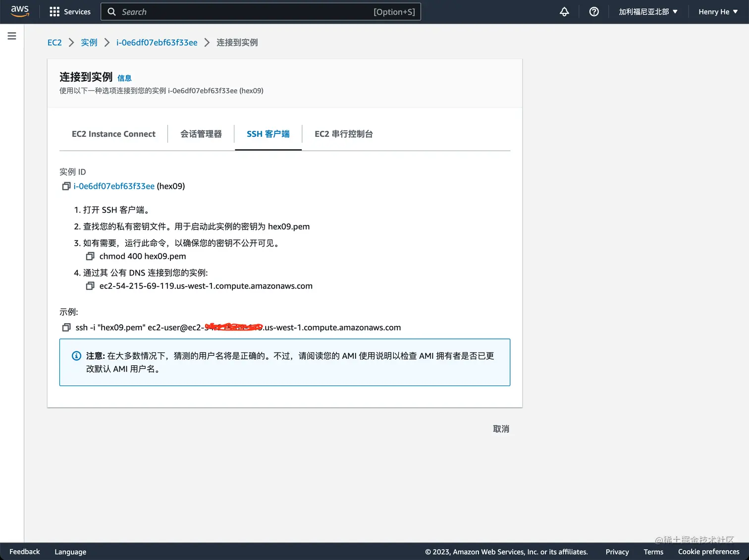Open the Privacy footer link
The image size is (749, 560).
tap(617, 552)
